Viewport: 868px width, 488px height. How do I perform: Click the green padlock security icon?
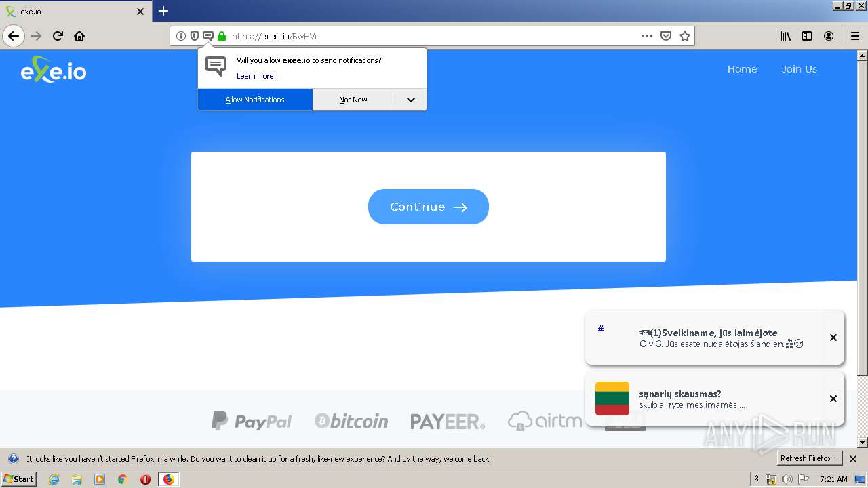pos(222,36)
